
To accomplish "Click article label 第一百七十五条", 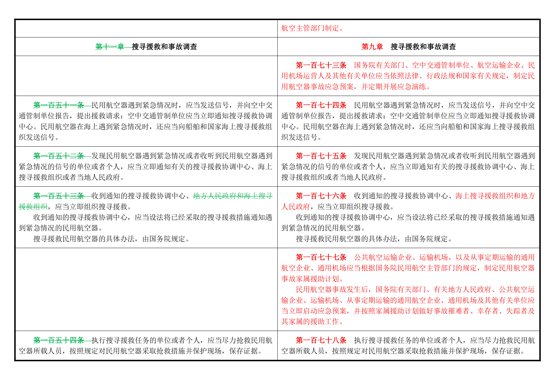I will click(x=321, y=156).
